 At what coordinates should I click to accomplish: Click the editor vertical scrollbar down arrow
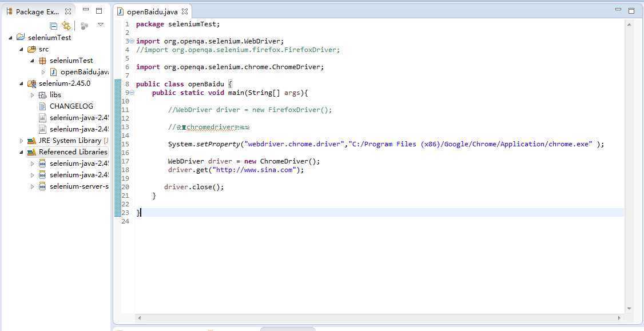[x=629, y=309]
